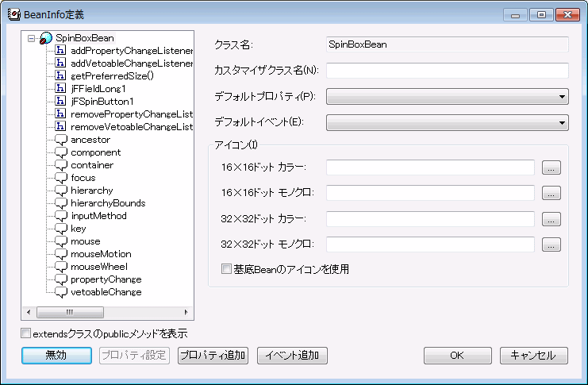Click the ancestor event bubble icon

tap(61, 140)
